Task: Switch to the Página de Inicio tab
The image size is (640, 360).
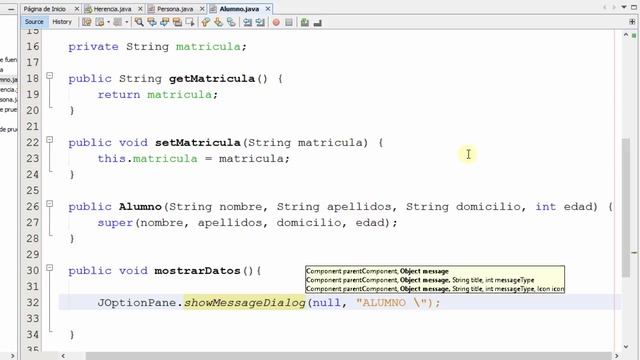Action: (x=44, y=9)
